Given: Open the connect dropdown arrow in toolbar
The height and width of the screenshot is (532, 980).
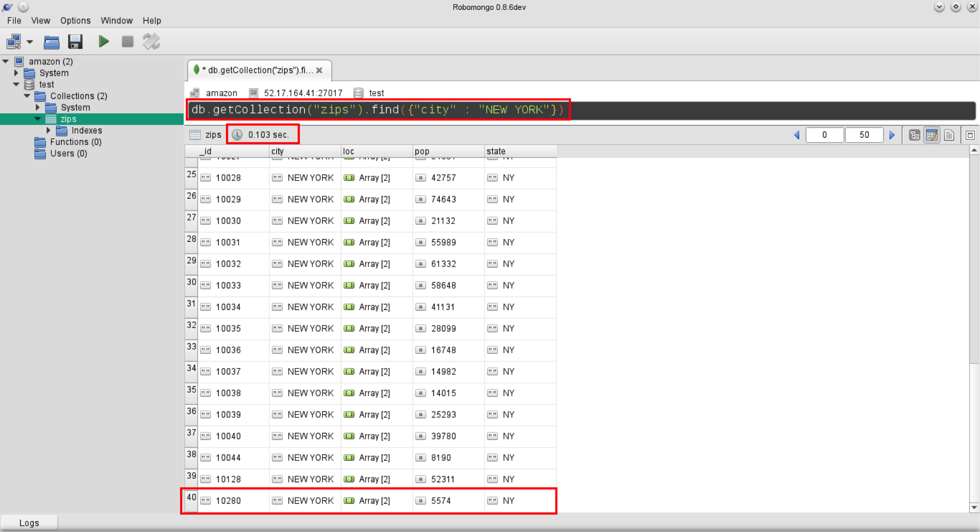Looking at the screenshot, I should point(30,42).
